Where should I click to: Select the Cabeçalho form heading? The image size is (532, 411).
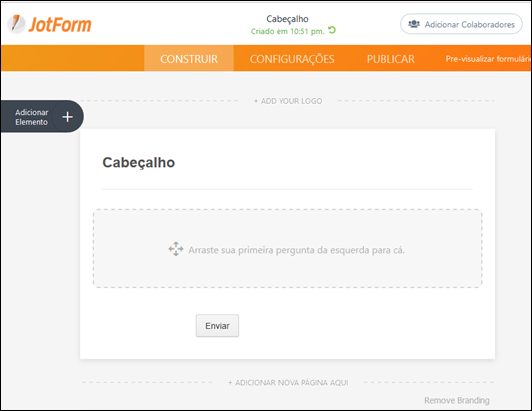point(138,163)
